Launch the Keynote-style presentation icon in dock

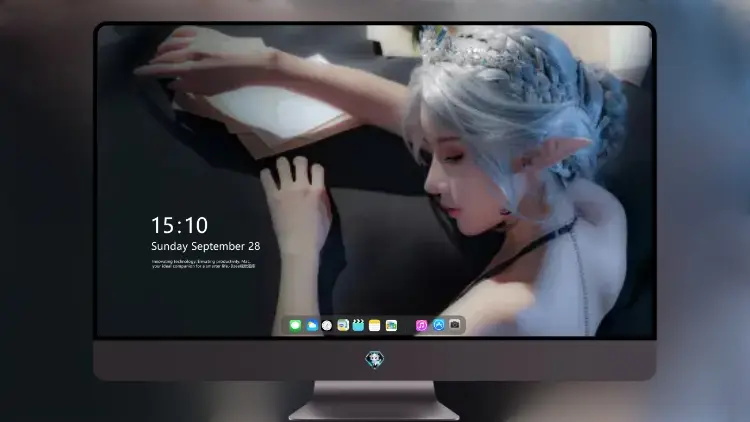[342, 325]
